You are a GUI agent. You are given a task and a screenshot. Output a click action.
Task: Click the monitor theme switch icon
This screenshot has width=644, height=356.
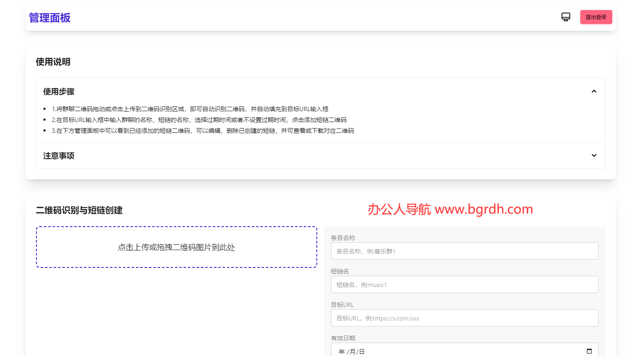point(565,17)
